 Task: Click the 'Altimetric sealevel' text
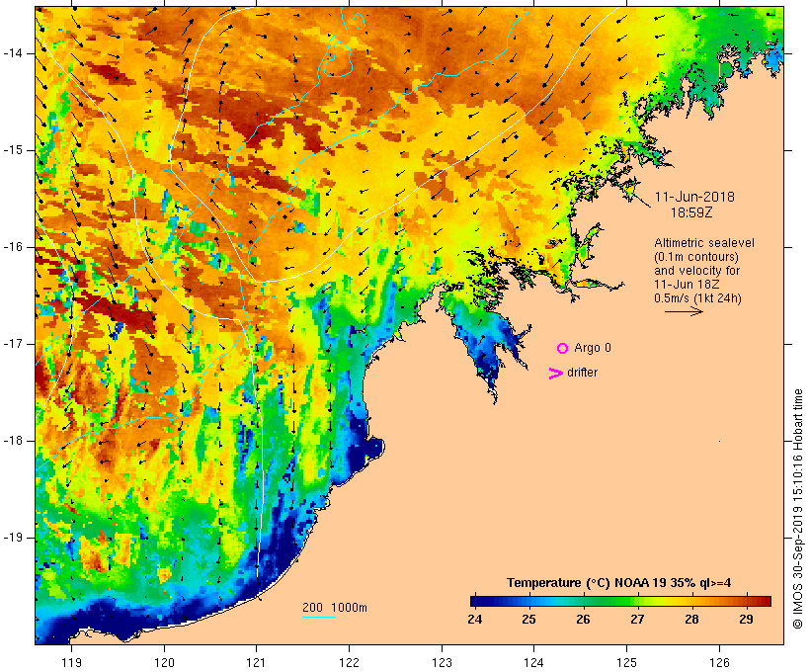click(x=704, y=243)
